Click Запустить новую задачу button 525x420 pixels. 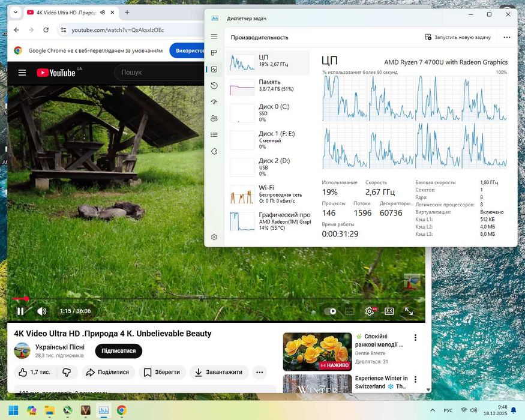click(458, 37)
